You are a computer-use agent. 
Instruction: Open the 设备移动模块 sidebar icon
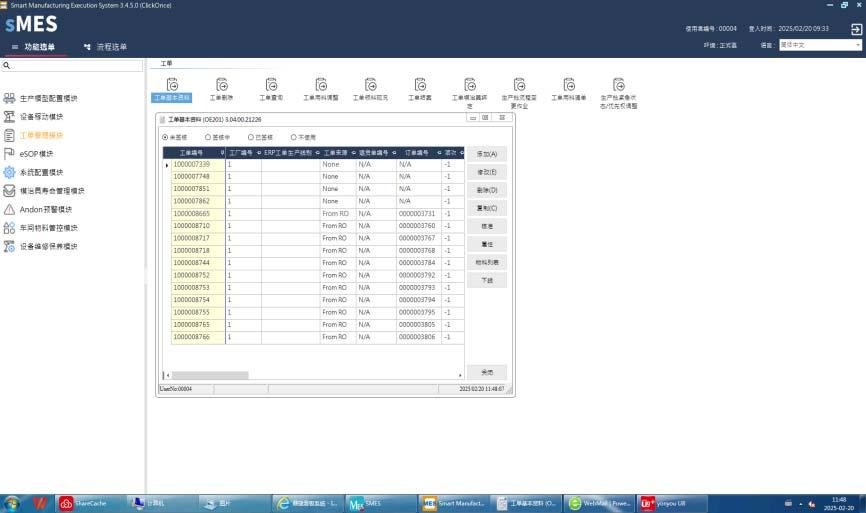click(9, 116)
